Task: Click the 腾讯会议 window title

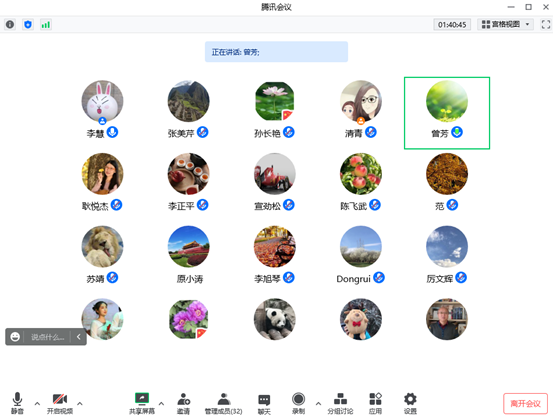Action: click(x=276, y=7)
